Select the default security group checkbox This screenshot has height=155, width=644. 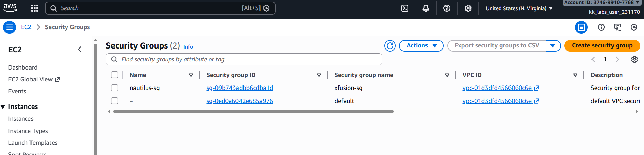115,101
